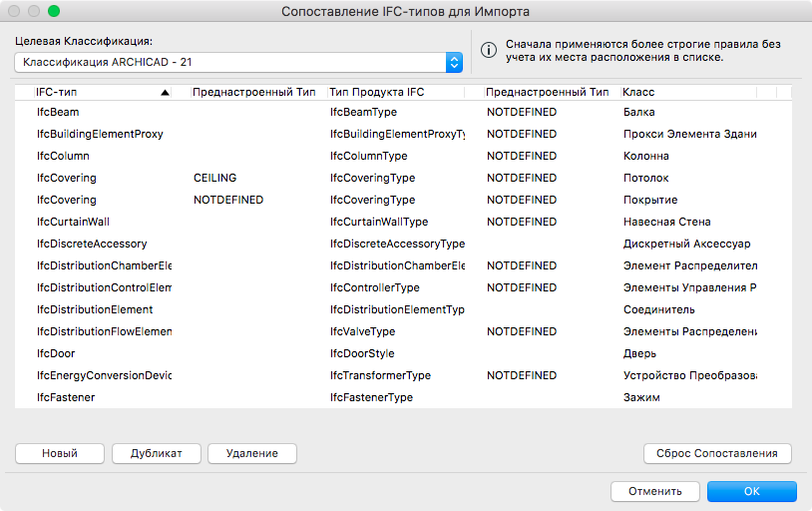
Task: Click the sort arrow in the IFC-тип header
Action: click(x=165, y=93)
